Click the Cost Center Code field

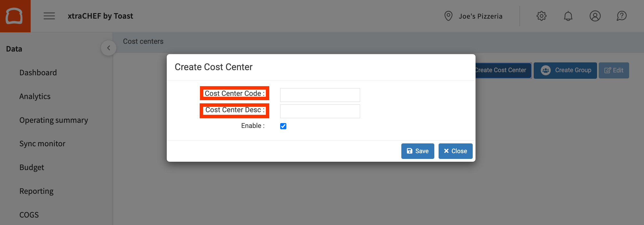(x=320, y=95)
